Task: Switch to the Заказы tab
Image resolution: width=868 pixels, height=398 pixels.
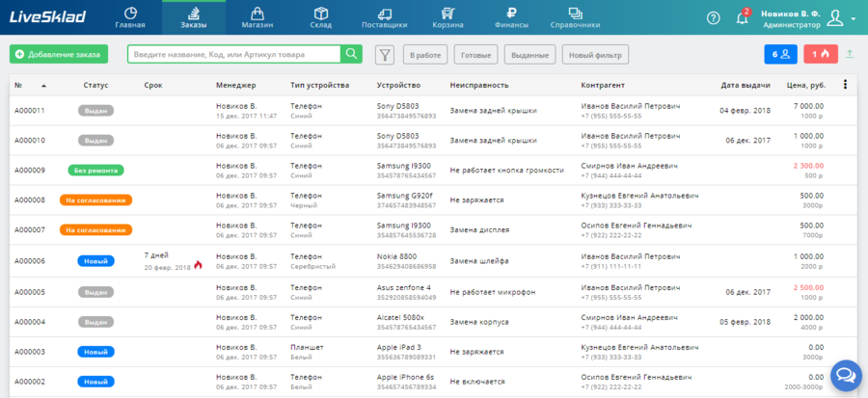Action: click(x=194, y=17)
